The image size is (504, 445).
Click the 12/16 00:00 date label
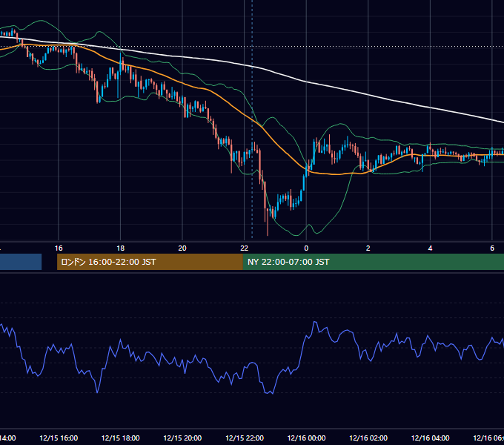(306, 438)
